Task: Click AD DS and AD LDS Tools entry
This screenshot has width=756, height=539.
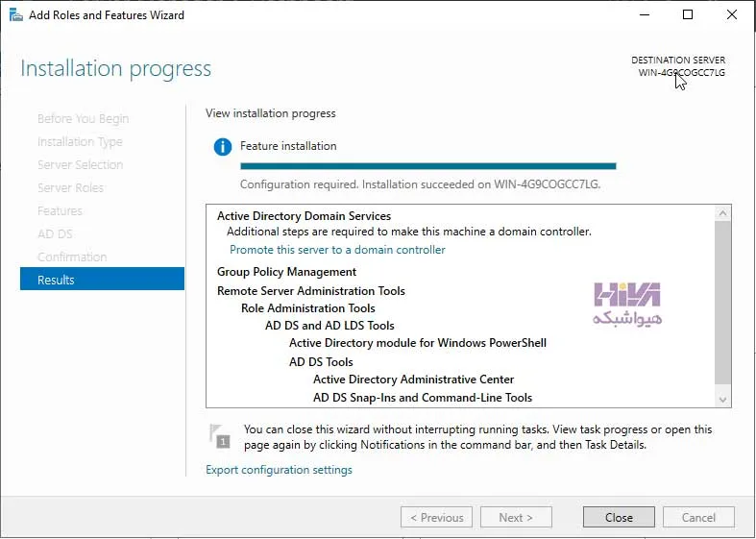Action: pos(329,326)
